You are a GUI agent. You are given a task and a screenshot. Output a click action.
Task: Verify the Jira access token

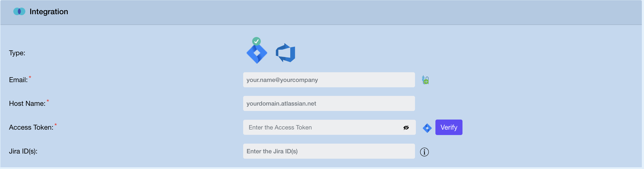click(x=449, y=127)
